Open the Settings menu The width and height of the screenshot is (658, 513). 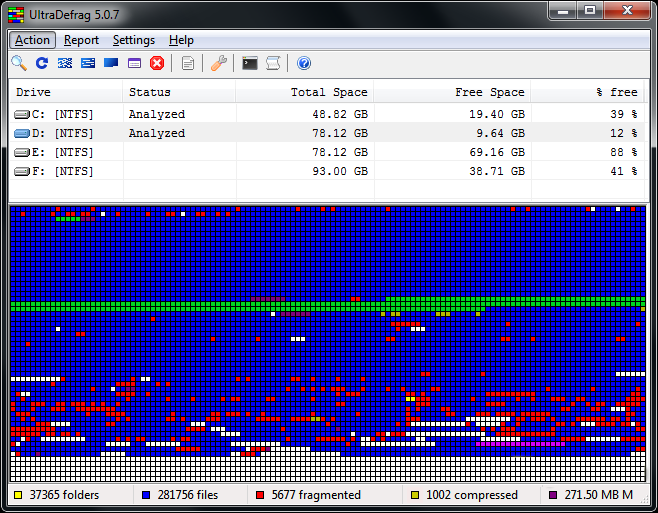pos(134,40)
